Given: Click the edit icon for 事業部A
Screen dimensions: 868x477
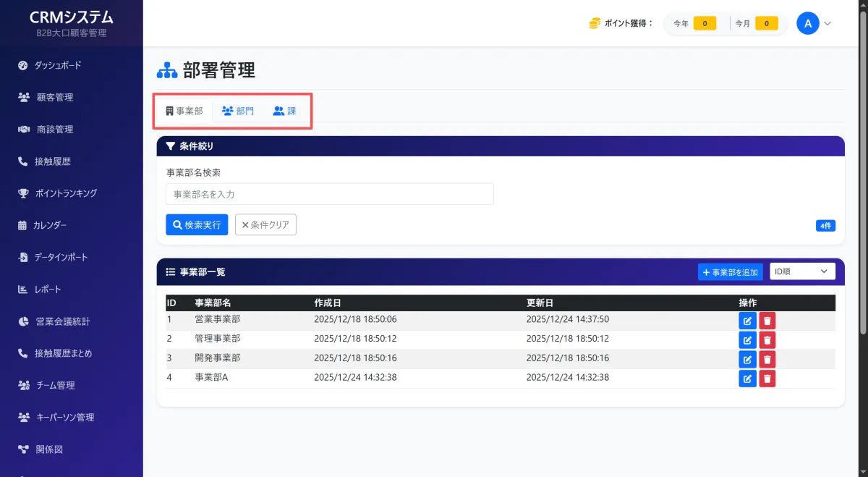Looking at the screenshot, I should pos(747,378).
